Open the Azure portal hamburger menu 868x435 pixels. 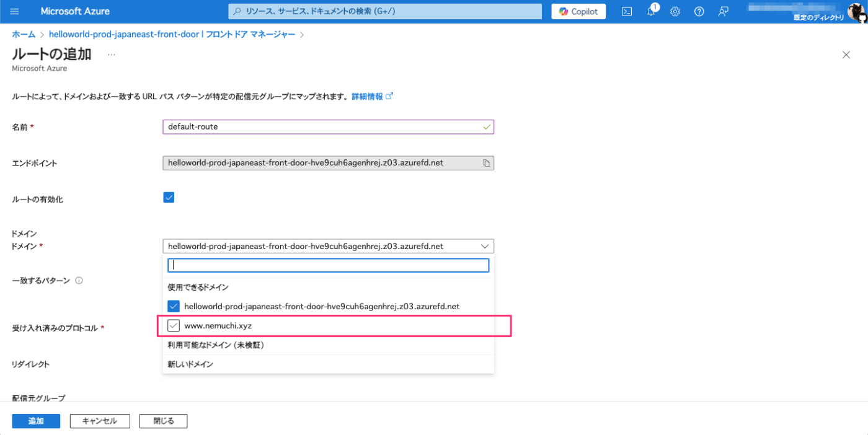pos(15,11)
